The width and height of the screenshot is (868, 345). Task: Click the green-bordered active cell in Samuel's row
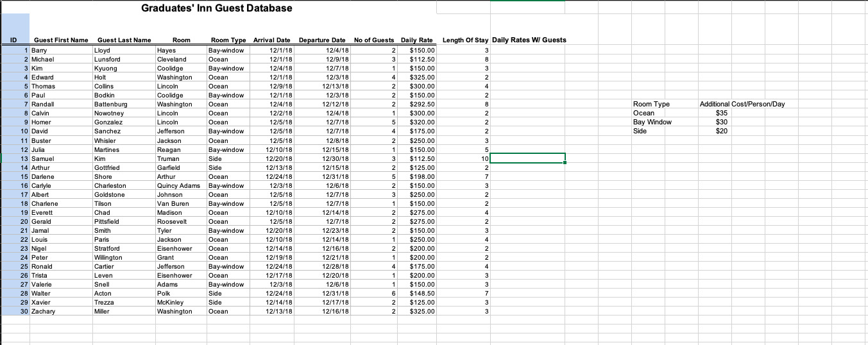527,158
